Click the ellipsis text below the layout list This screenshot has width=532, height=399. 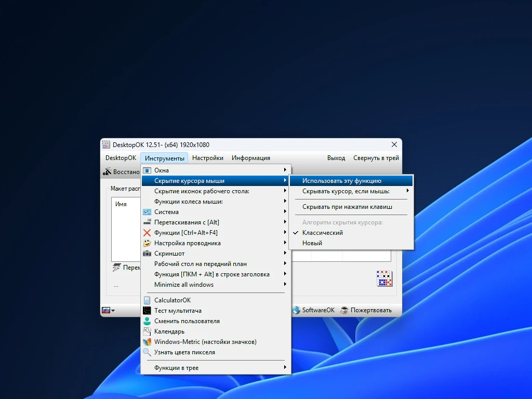[x=116, y=286]
